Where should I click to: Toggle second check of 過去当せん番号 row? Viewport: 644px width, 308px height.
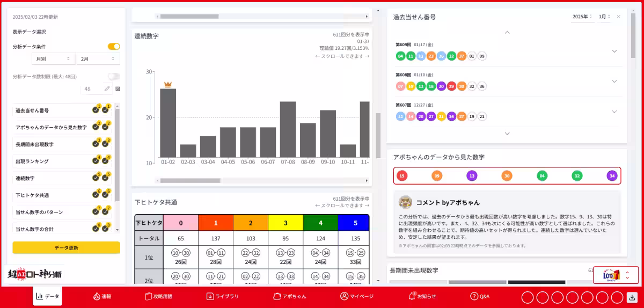(105, 109)
